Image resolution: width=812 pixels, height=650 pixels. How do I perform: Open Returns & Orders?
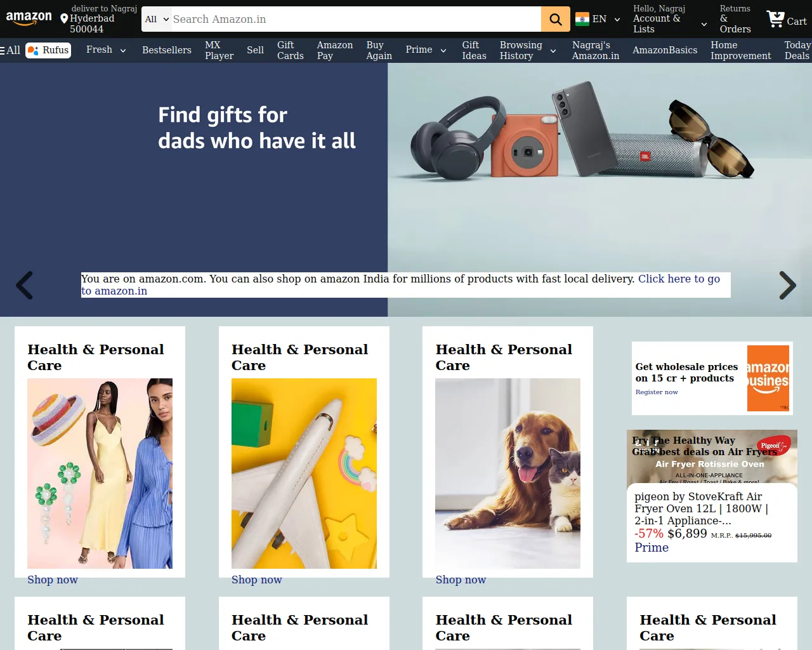[735, 19]
